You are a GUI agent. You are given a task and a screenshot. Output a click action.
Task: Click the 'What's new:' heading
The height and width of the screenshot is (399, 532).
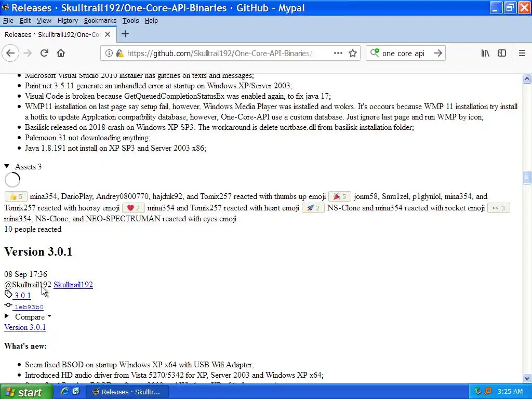25,346
